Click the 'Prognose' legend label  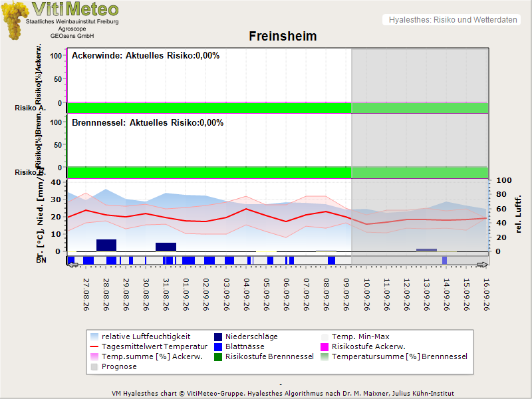pyautogui.click(x=119, y=367)
